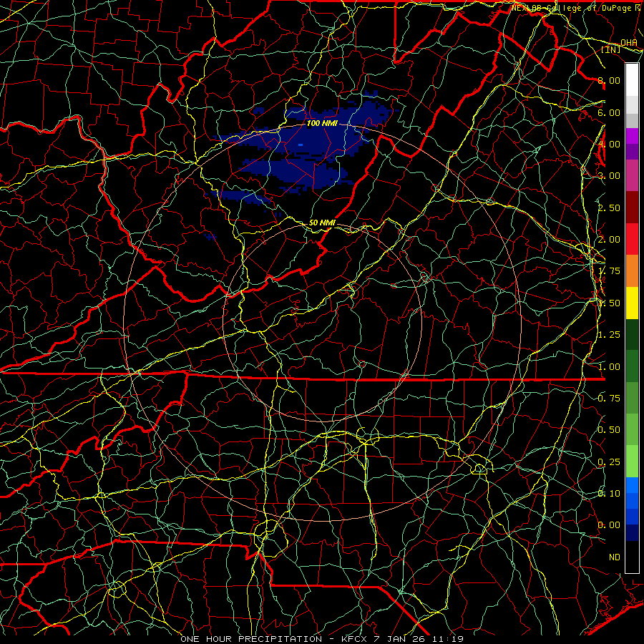The height and width of the screenshot is (644, 644).
Task: Click the 100 NMI range ring label
Action: coord(321,123)
